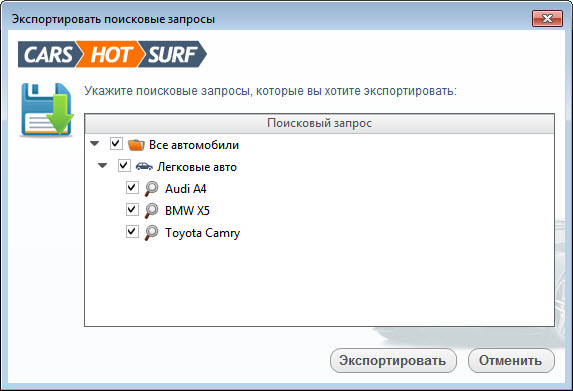Click the Отменить button

(511, 361)
